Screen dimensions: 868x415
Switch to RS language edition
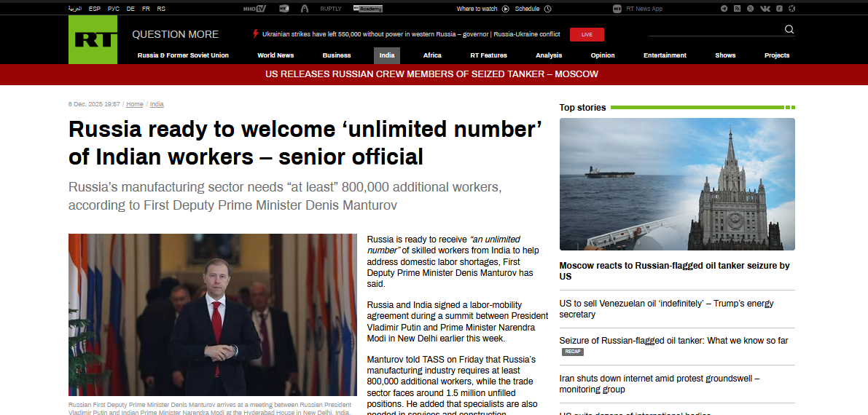pos(161,8)
